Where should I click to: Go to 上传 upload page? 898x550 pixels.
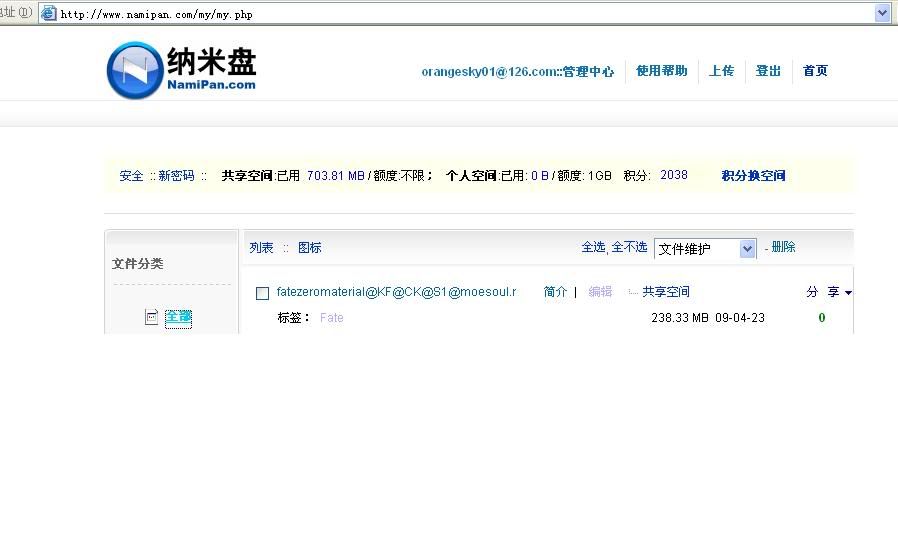point(721,70)
